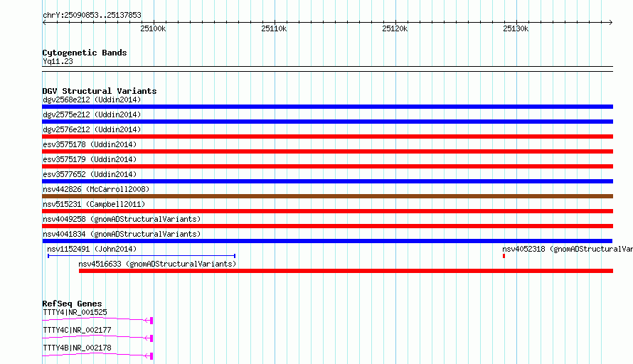This screenshot has height=364, width=633.
Task: Select the brown bar of nsv442826
Action: click(327, 196)
